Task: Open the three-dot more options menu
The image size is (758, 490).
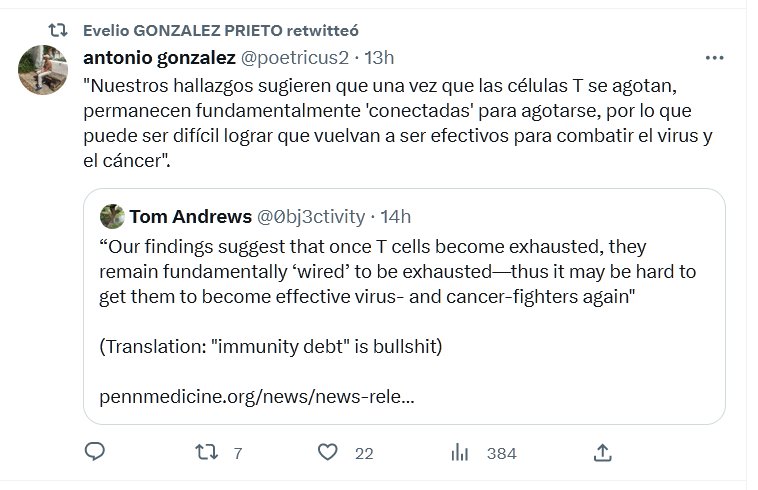Action: point(714,58)
